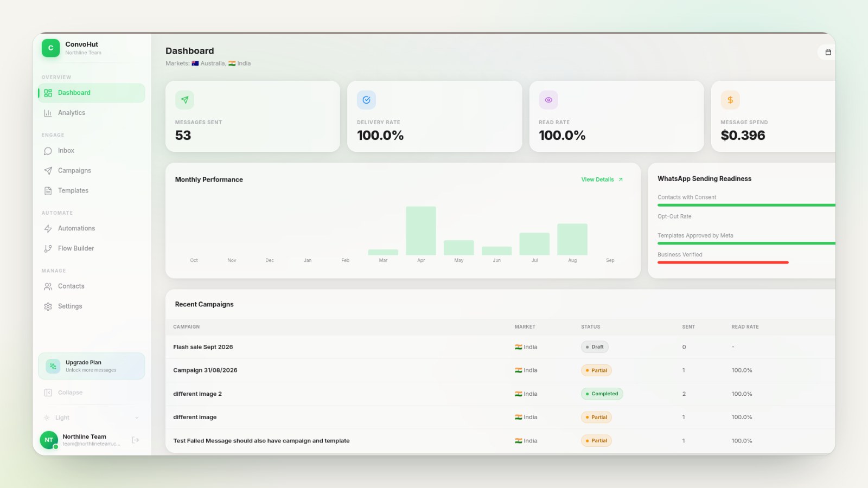Click the ConvoHut green logo icon

[50, 48]
